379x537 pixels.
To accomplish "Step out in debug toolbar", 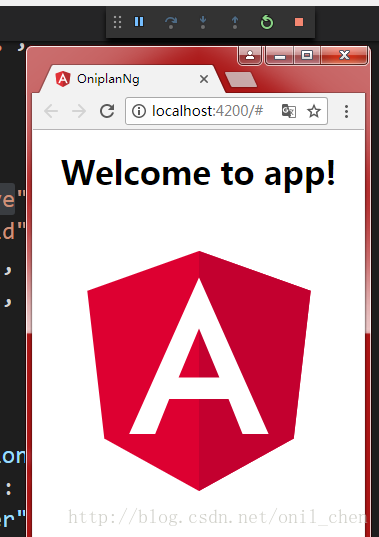I will (x=235, y=22).
